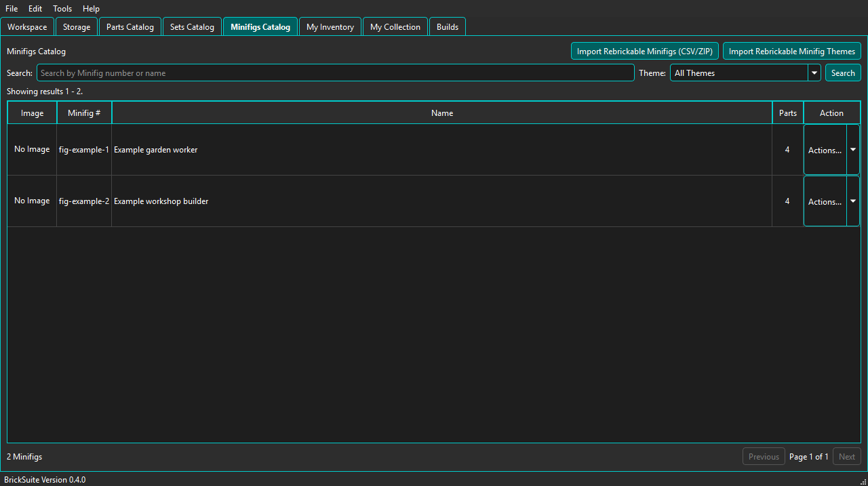Click the parts count for fig-example-1
Screen dimensions: 868x486
click(787, 150)
